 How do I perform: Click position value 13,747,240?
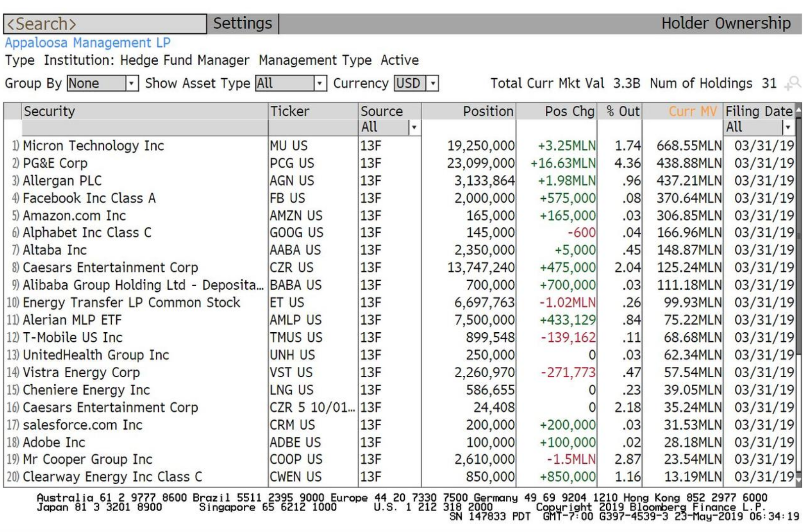(481, 267)
